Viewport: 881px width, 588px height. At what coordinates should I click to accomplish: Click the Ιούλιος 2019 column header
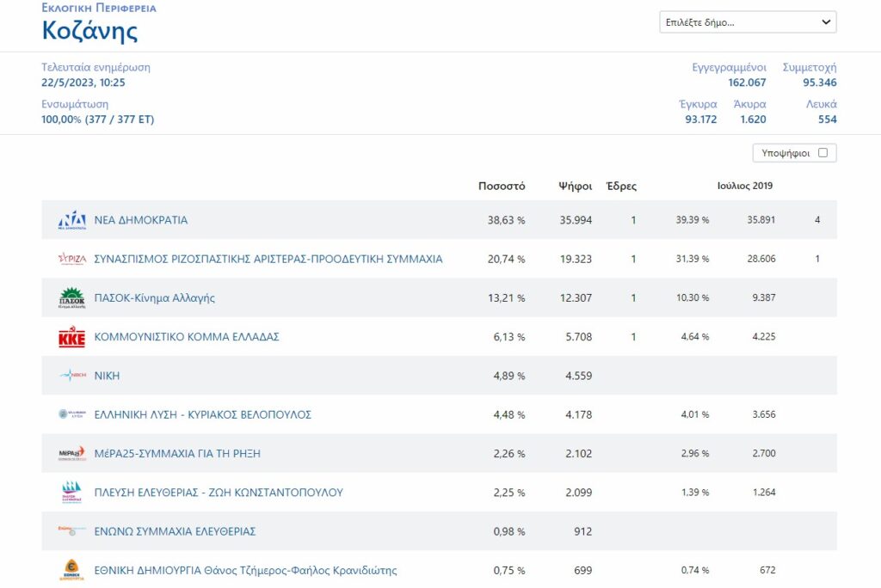[x=745, y=186]
